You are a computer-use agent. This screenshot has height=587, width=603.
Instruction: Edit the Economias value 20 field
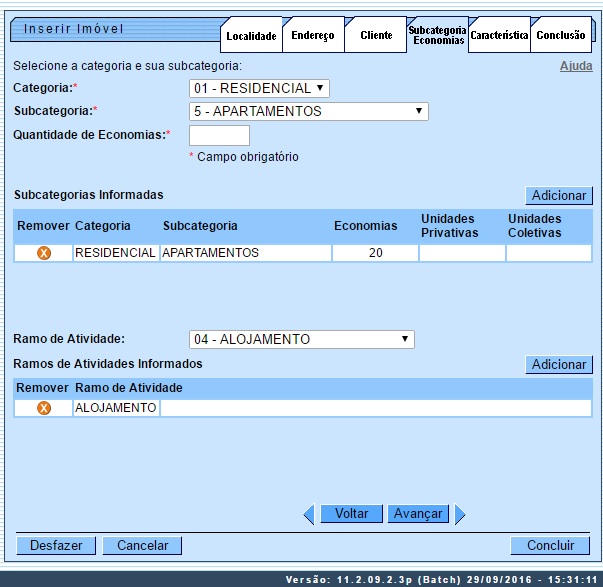point(375,253)
